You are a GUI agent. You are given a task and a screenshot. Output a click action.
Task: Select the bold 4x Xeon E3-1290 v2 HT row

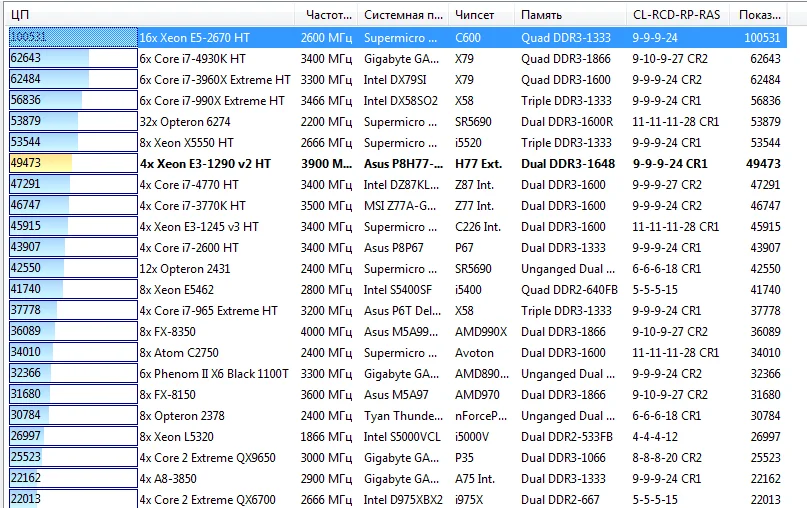(x=398, y=164)
